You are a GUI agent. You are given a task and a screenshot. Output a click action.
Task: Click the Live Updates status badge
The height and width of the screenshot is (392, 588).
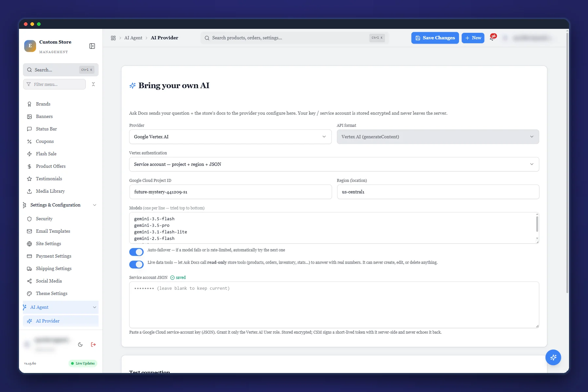coord(83,363)
